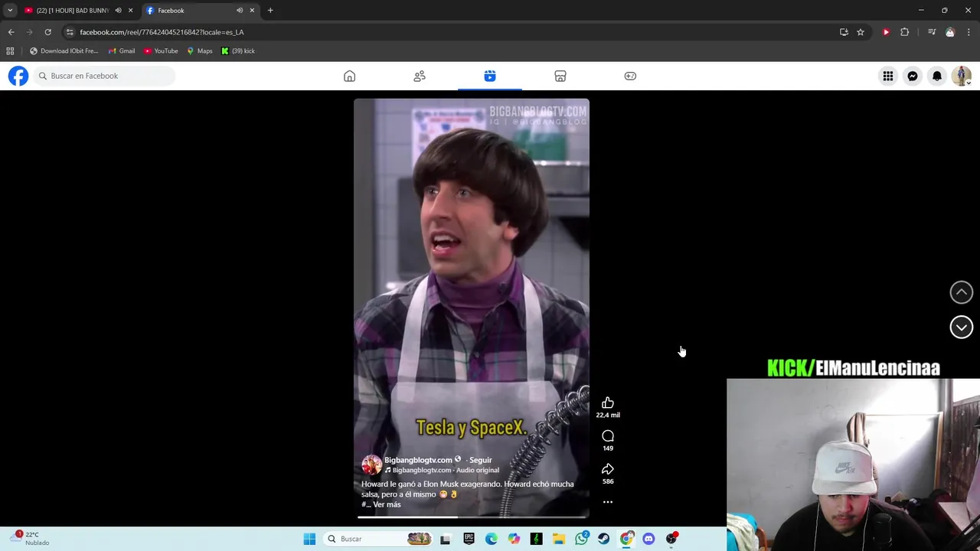Viewport: 980px width, 551px height.
Task: Close the Facebook tab
Action: click(252, 11)
